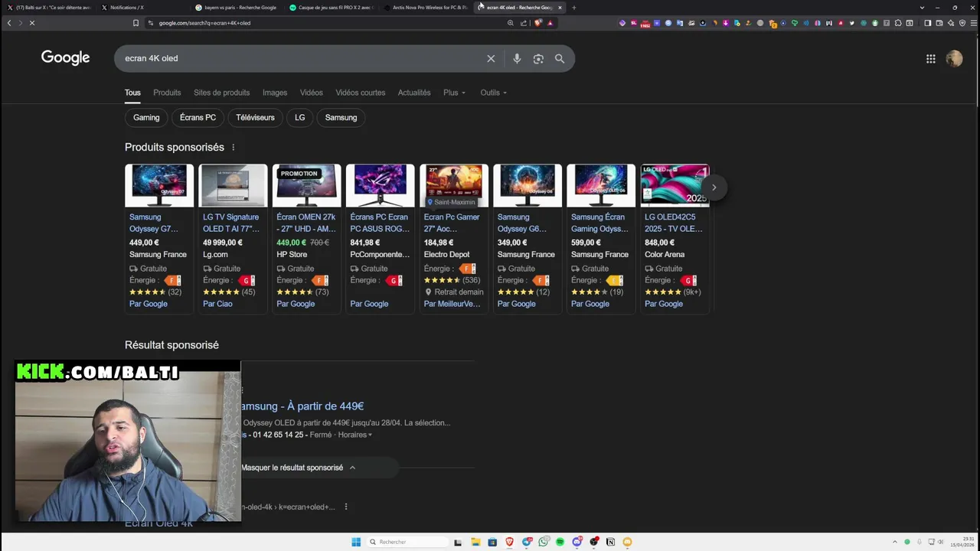Viewport: 980px width, 551px height.
Task: Open the Outils dropdown
Action: [x=493, y=93]
